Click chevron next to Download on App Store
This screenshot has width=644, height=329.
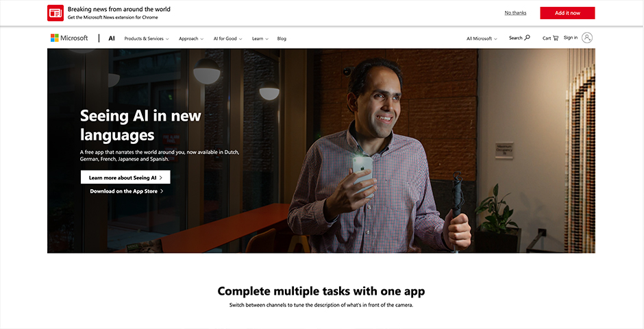point(162,191)
